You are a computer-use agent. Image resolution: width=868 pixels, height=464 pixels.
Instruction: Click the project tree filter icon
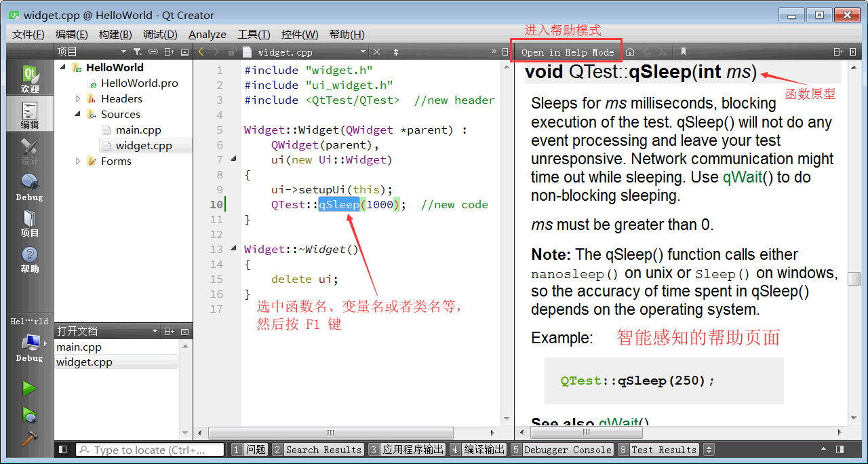coord(138,52)
